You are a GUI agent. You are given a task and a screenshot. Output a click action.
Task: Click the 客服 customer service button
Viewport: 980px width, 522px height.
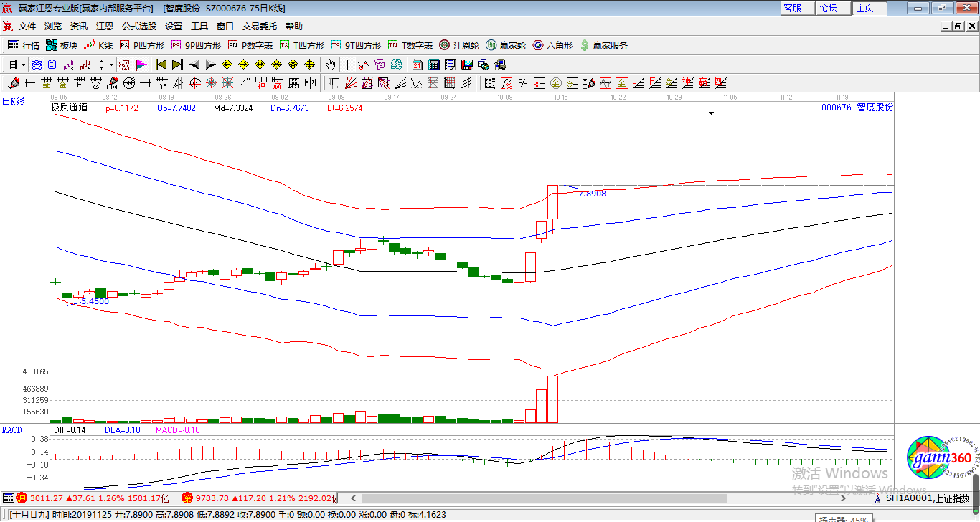tap(798, 8)
